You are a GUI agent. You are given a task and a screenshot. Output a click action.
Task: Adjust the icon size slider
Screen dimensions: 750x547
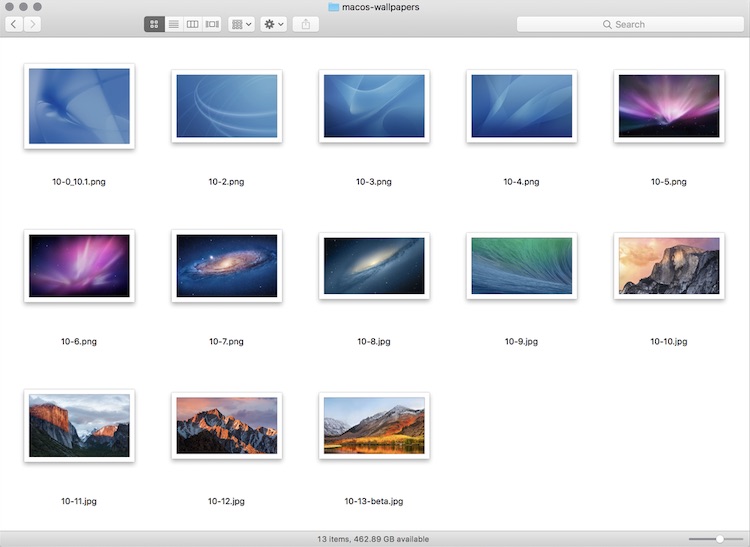(719, 539)
